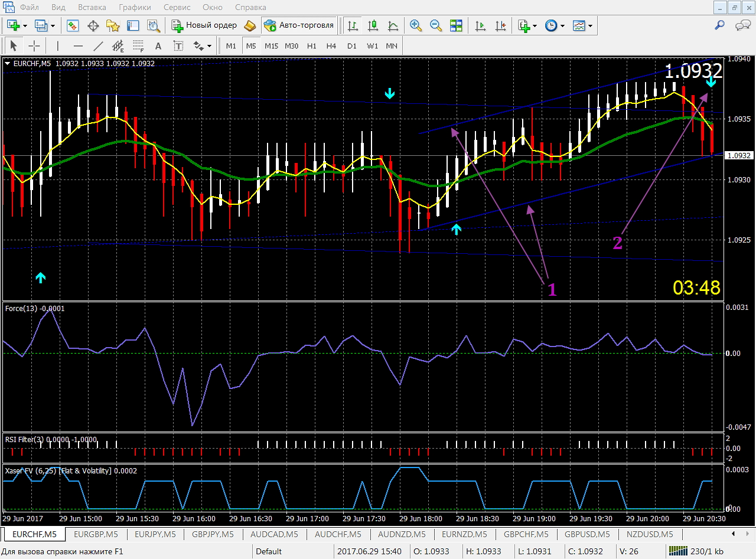The image size is (756, 559).
Task: Toggle chart shift icon
Action: (x=501, y=25)
